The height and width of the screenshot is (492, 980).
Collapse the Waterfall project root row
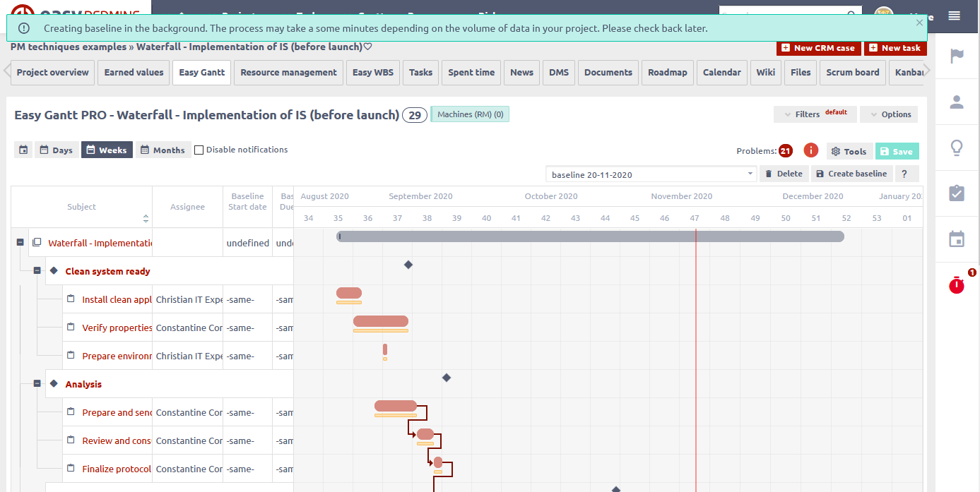(20, 243)
